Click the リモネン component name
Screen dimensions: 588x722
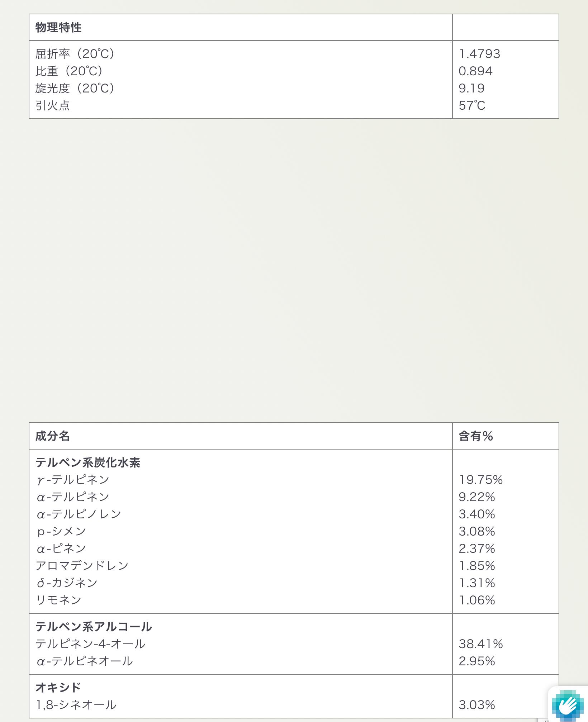click(x=58, y=600)
